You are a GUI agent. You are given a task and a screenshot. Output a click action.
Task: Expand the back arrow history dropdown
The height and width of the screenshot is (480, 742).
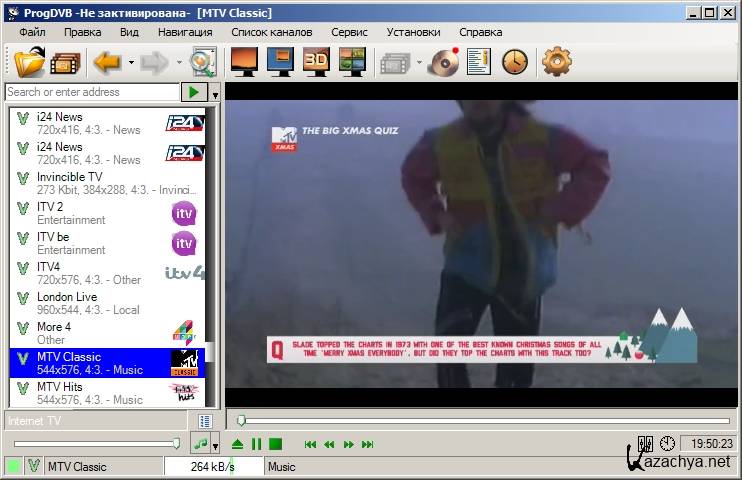tap(130, 63)
